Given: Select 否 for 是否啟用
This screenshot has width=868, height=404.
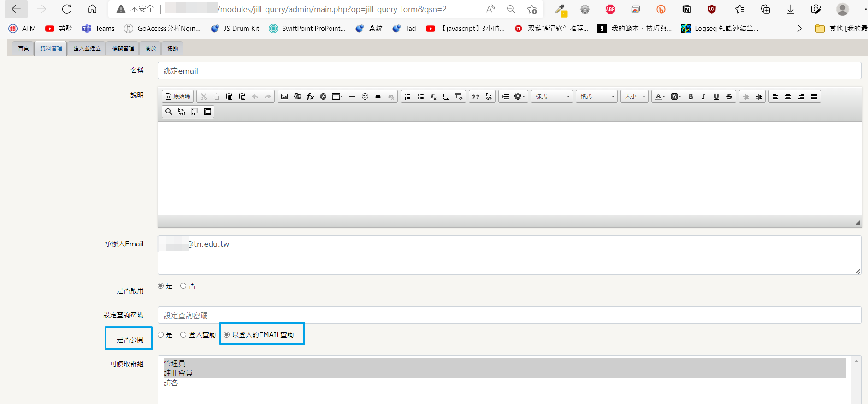Looking at the screenshot, I should pyautogui.click(x=183, y=286).
